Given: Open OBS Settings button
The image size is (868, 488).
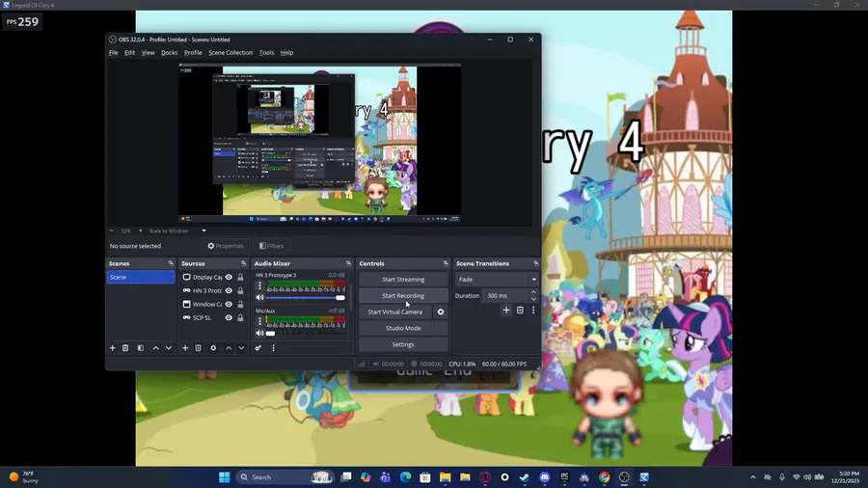Looking at the screenshot, I should point(403,344).
